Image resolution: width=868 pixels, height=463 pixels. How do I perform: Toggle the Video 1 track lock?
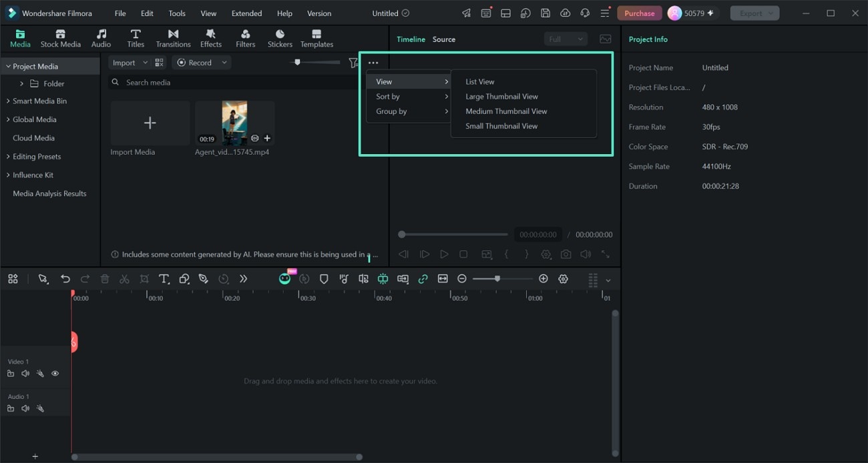pos(11,374)
